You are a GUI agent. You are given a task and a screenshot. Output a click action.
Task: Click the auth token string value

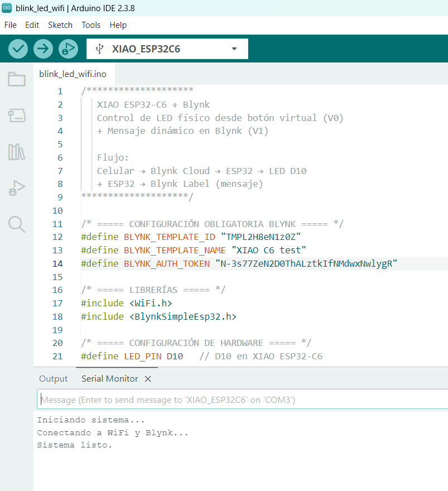tap(306, 264)
